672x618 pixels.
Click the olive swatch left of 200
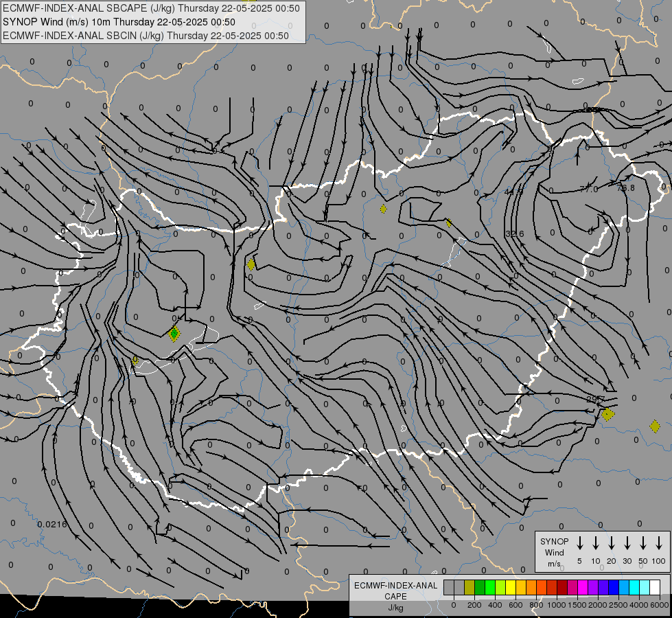pos(470,588)
